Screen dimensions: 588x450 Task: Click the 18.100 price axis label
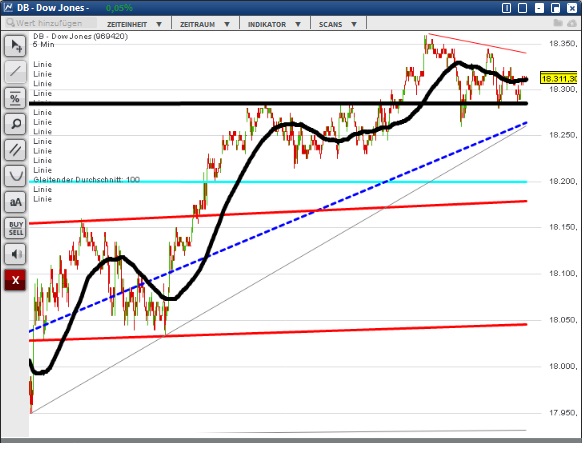click(563, 273)
